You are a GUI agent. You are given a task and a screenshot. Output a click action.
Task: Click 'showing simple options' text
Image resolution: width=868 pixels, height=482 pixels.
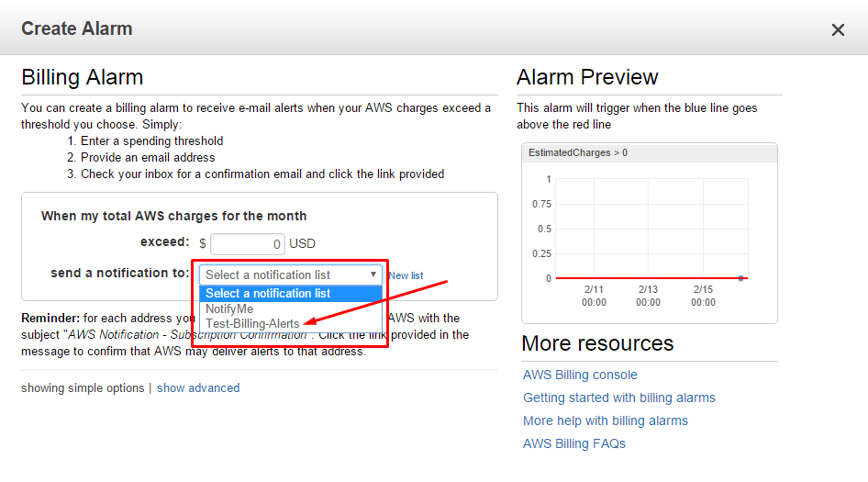pos(83,387)
